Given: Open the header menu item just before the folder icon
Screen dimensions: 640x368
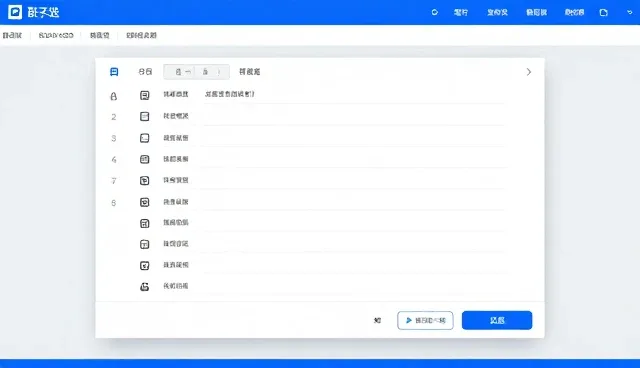Looking at the screenshot, I should [x=574, y=13].
